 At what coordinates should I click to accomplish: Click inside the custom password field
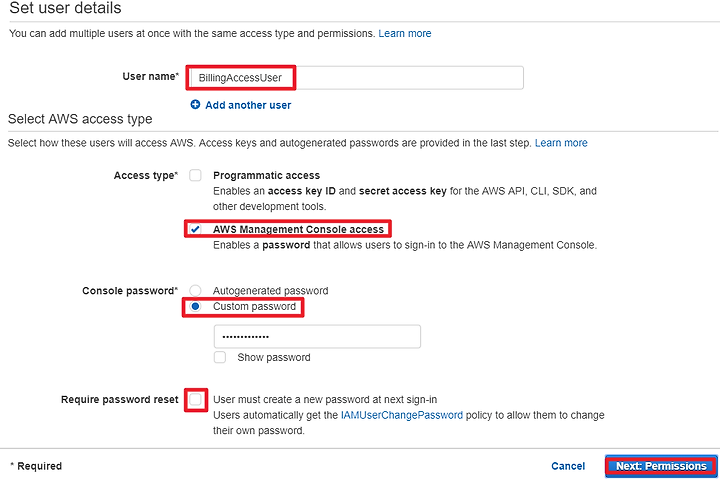(x=317, y=337)
